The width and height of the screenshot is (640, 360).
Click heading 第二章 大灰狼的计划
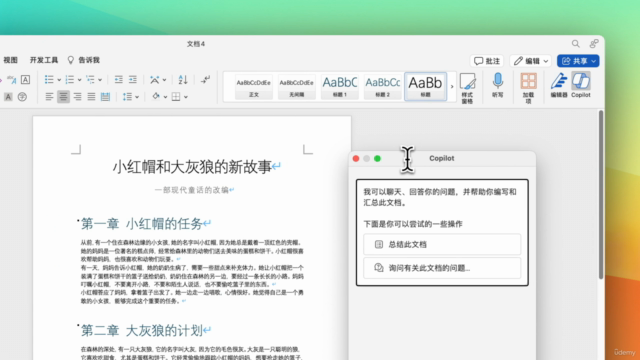click(x=142, y=330)
